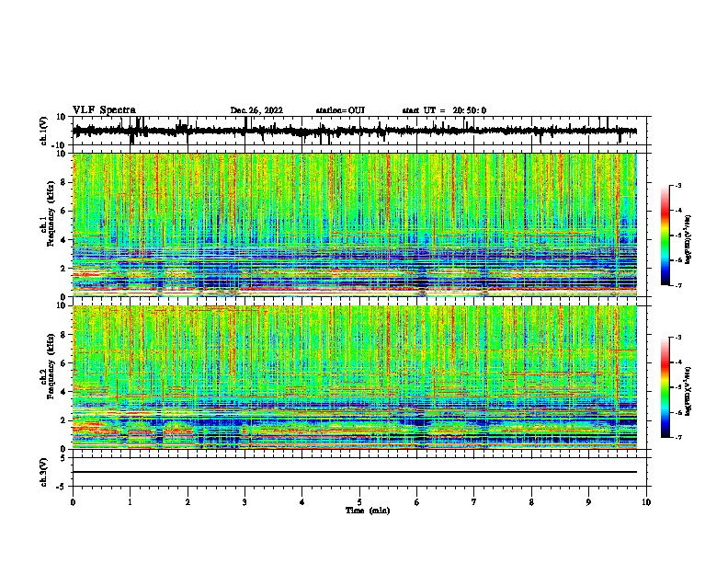Click inside the ch.1 spectrogram panel
Screen dimensions: 728x563
(354, 224)
